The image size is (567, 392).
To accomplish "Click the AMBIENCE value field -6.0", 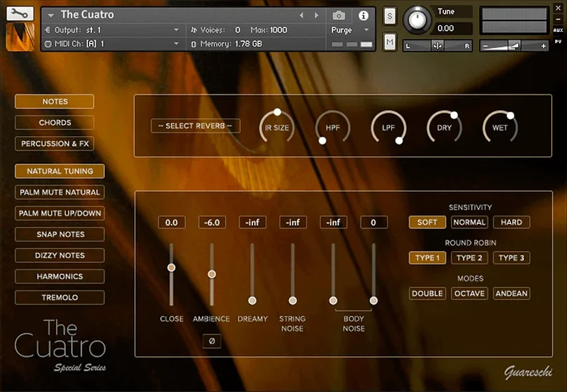I will 212,222.
